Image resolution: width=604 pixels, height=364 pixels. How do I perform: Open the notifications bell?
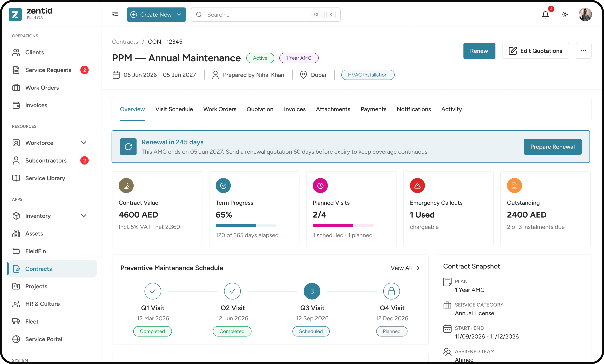[x=545, y=15]
